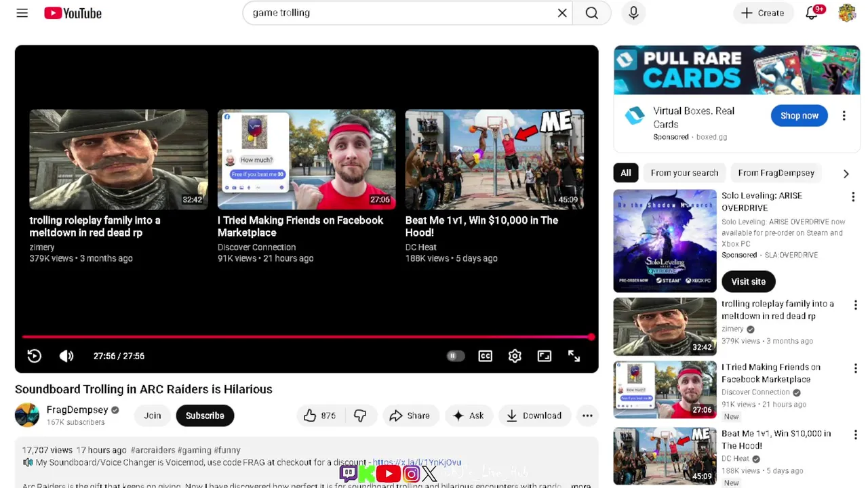Select From FragDempsey chip
Viewport: 868px width, 488px height.
[776, 173]
